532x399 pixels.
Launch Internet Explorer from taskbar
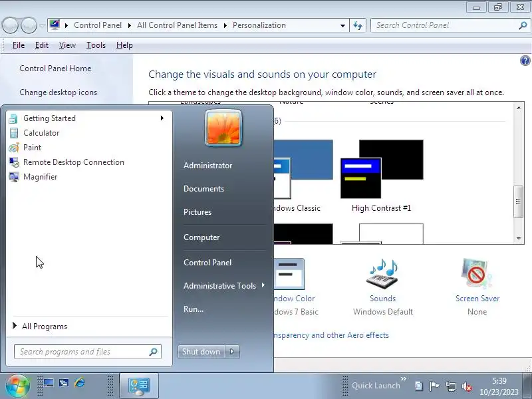80,383
